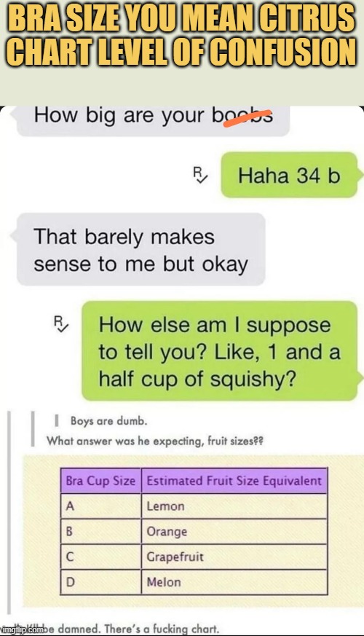This screenshot has height=636, width=364.
Task: Select the Melon table cell
Action: tap(234, 582)
